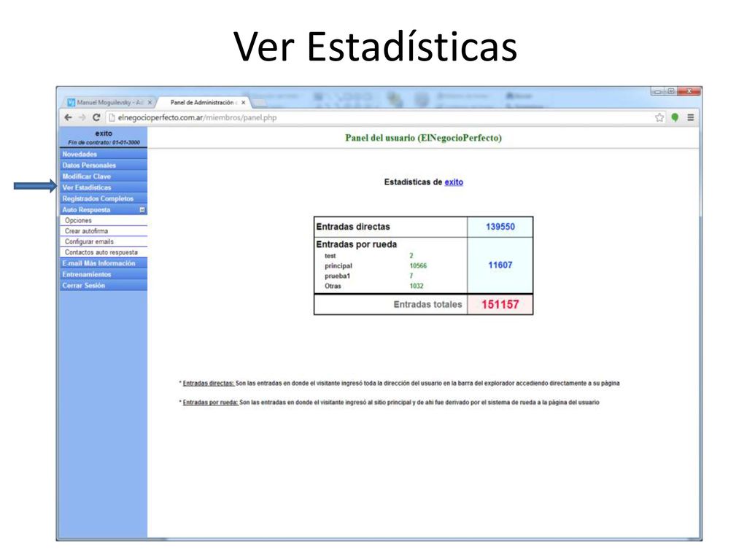Click the Entradas por rueda total 11607
The height and width of the screenshot is (560, 747).
click(500, 265)
